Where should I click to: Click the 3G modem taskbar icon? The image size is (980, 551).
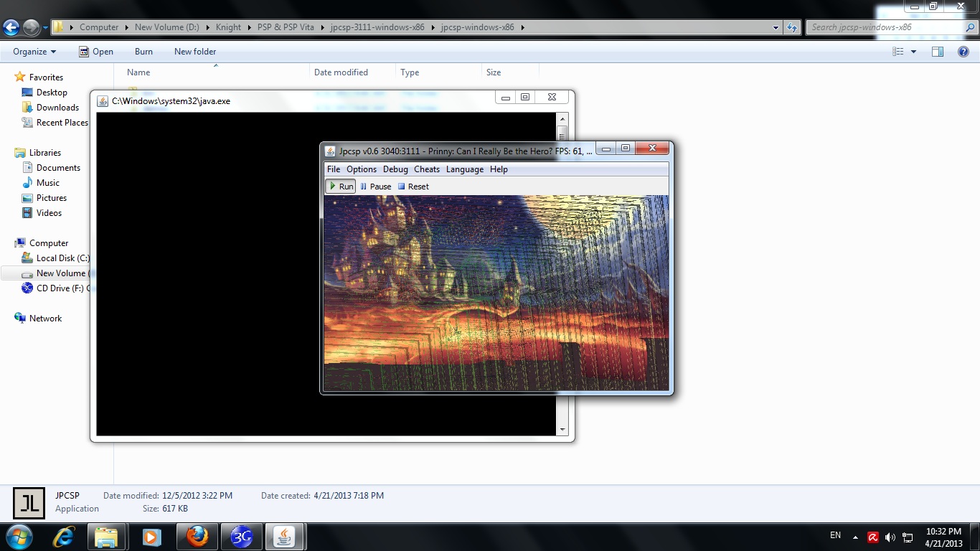pyautogui.click(x=241, y=537)
